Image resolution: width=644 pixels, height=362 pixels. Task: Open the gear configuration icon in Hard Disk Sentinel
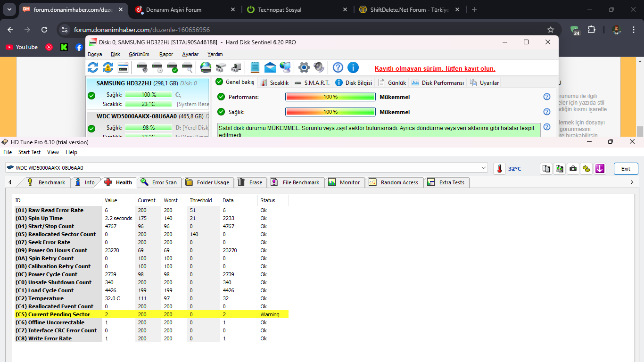[x=304, y=67]
